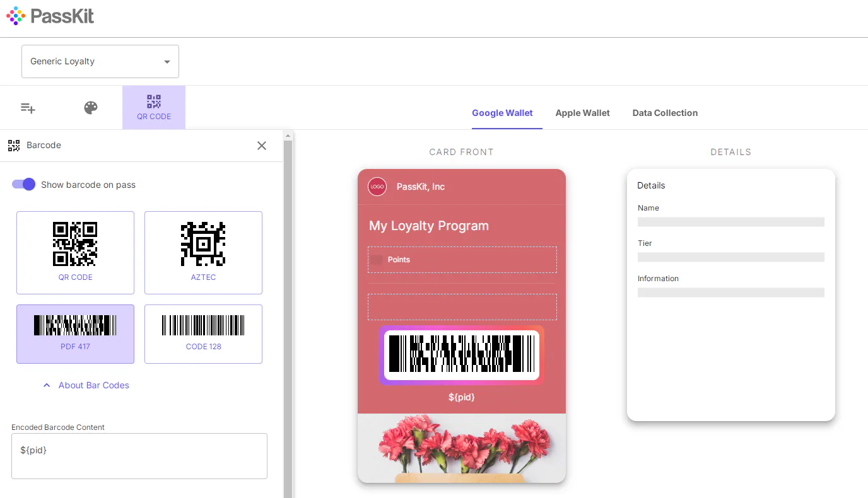Click the Barcode panel header icon
Viewport: 868px width, 498px height.
click(x=14, y=146)
